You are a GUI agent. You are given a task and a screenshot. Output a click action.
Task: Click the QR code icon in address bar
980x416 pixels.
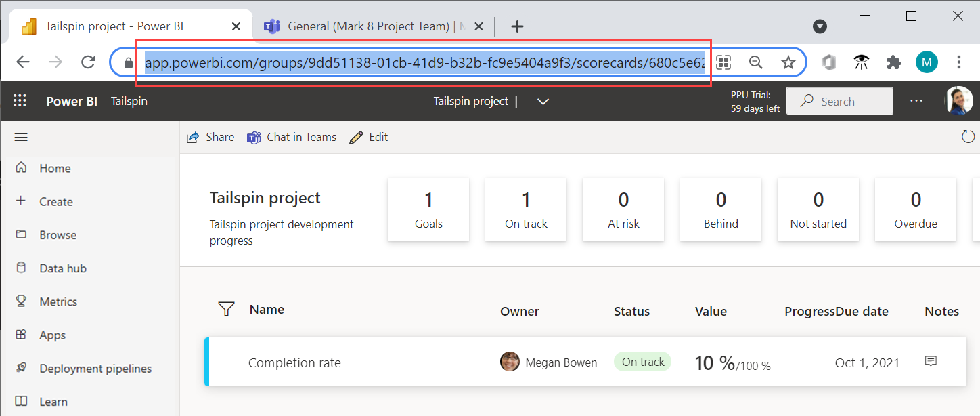click(x=723, y=62)
